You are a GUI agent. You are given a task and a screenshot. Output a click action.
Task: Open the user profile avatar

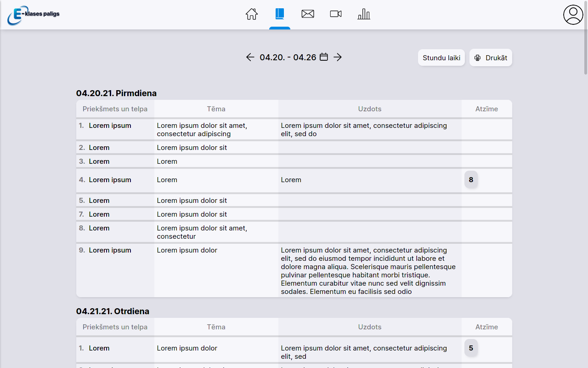click(573, 15)
